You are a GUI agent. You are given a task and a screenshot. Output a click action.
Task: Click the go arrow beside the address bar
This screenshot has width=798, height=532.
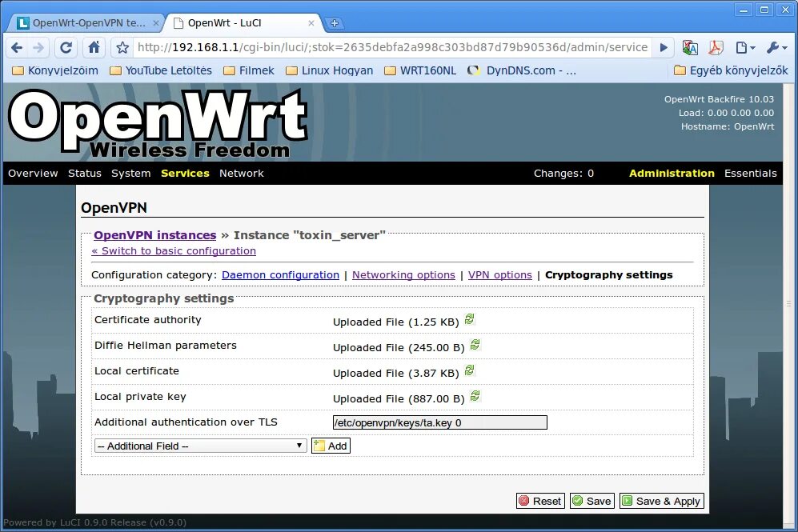(x=664, y=48)
